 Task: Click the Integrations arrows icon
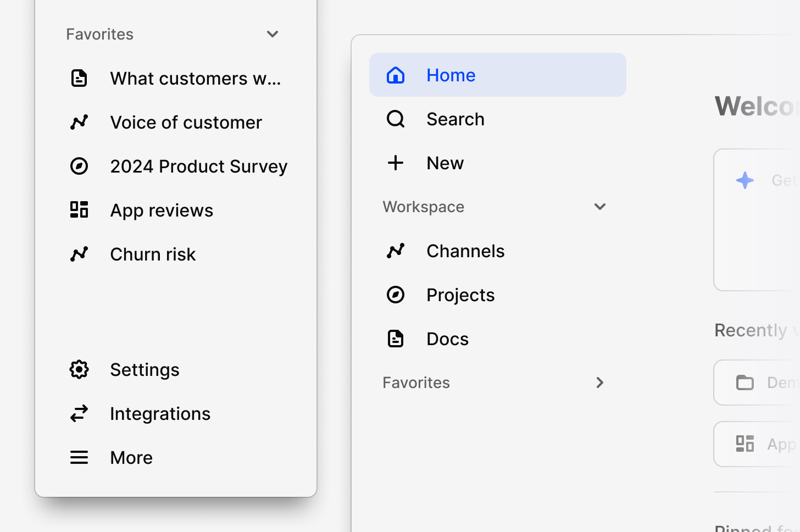coord(79,413)
